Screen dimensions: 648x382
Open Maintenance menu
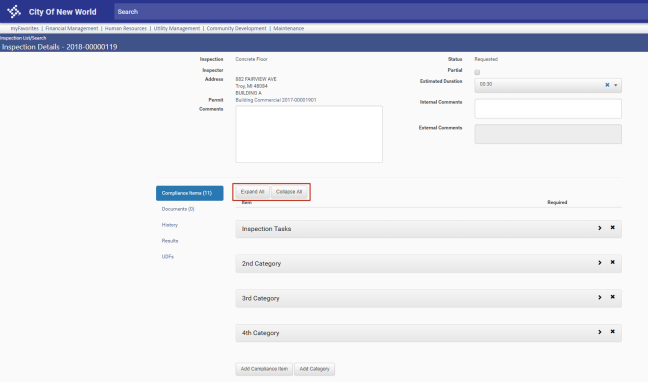(288, 29)
